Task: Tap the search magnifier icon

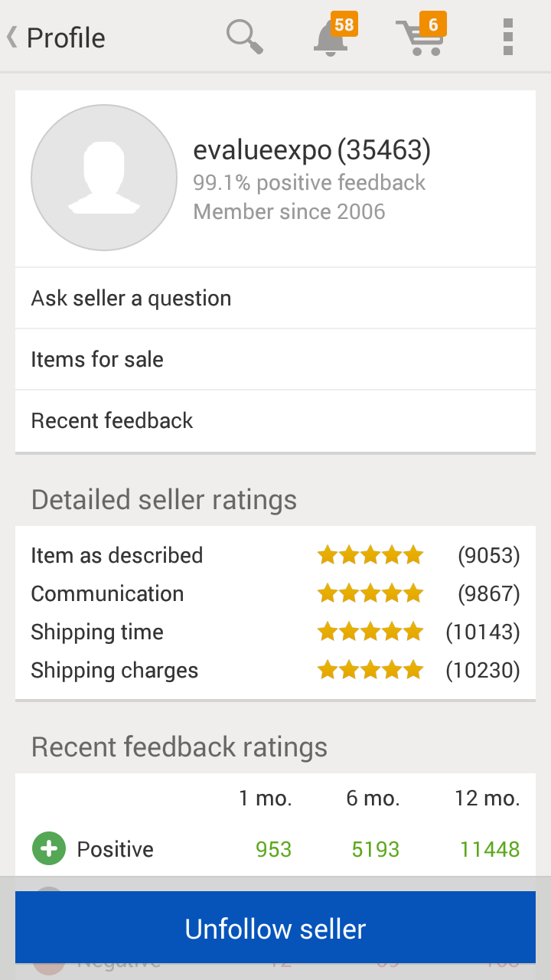Action: (245, 37)
